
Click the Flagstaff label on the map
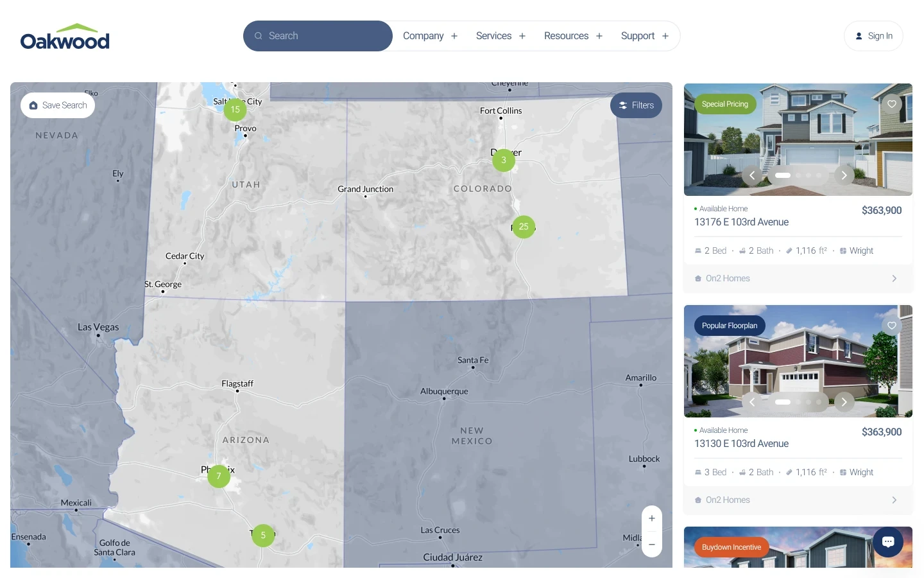point(237,383)
